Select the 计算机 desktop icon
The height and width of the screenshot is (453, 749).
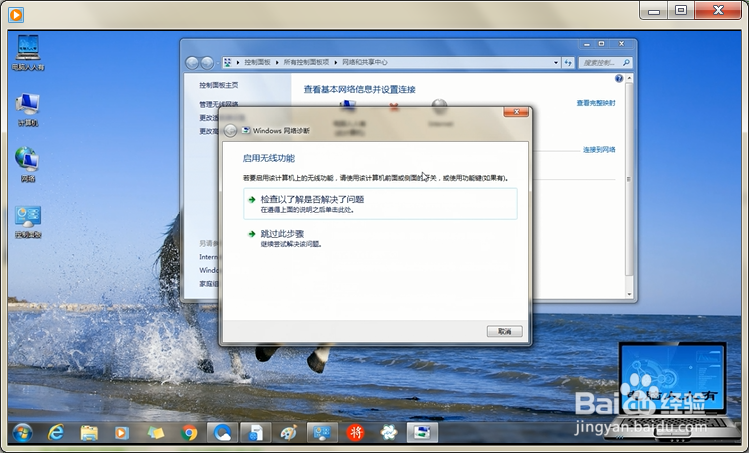click(x=28, y=110)
